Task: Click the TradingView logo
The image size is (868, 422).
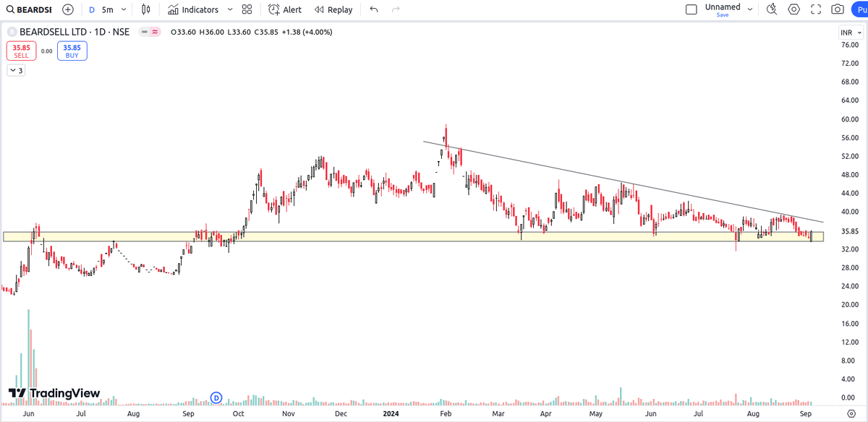Action: click(54, 393)
